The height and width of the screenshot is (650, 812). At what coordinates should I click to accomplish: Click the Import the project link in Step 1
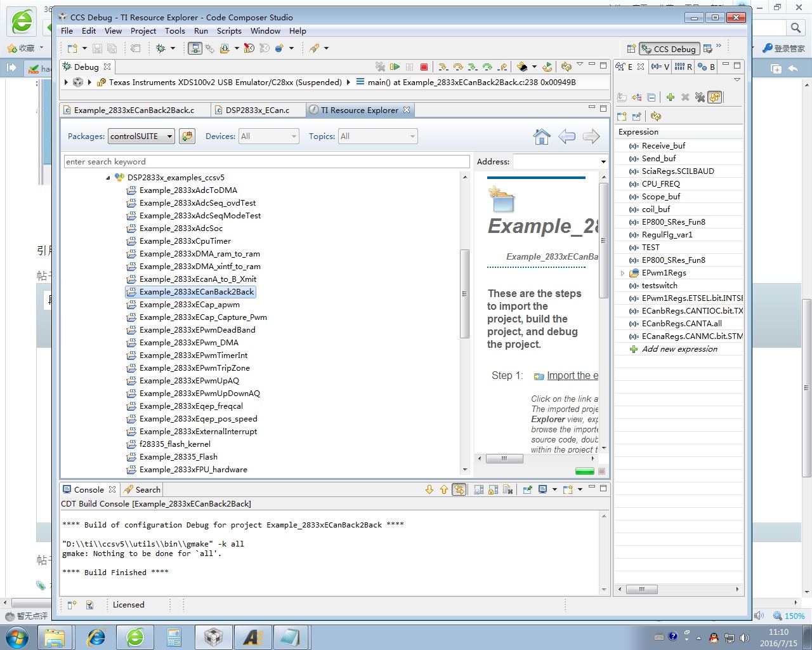(572, 376)
